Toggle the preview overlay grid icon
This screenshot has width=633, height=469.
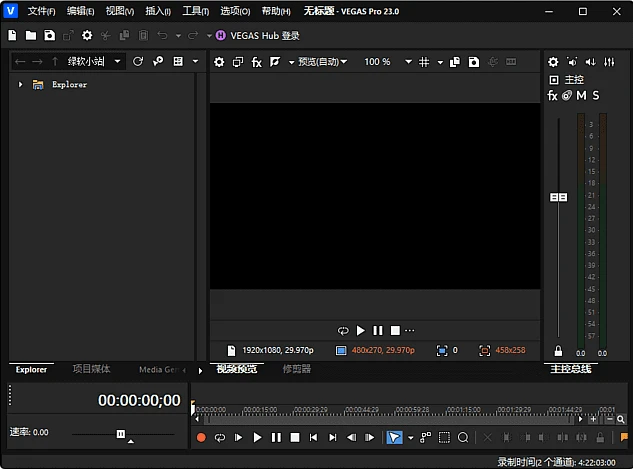click(424, 62)
